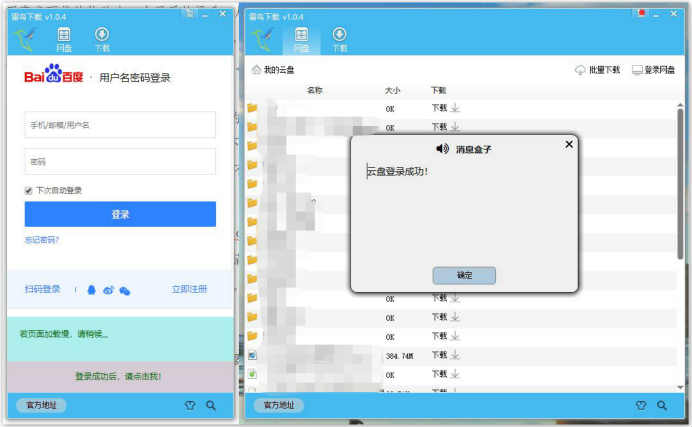692x427 pixels.
Task: Click the QQ login icon
Action: [92, 290]
